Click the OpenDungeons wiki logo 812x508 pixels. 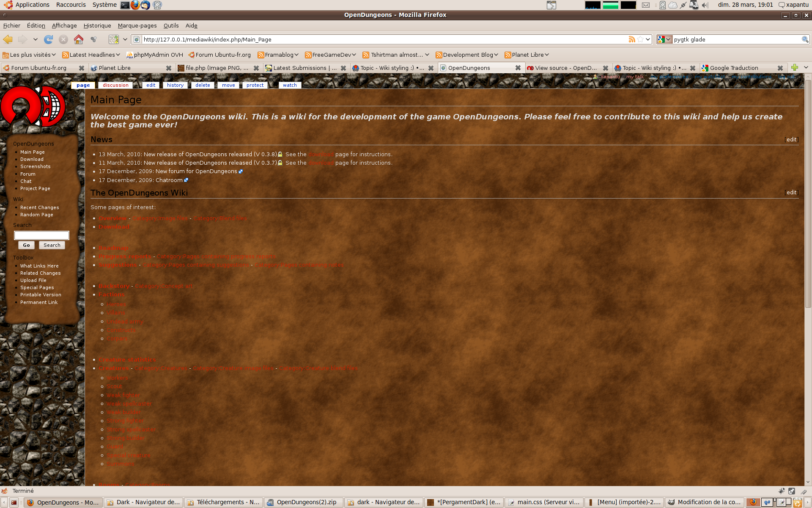coord(33,107)
